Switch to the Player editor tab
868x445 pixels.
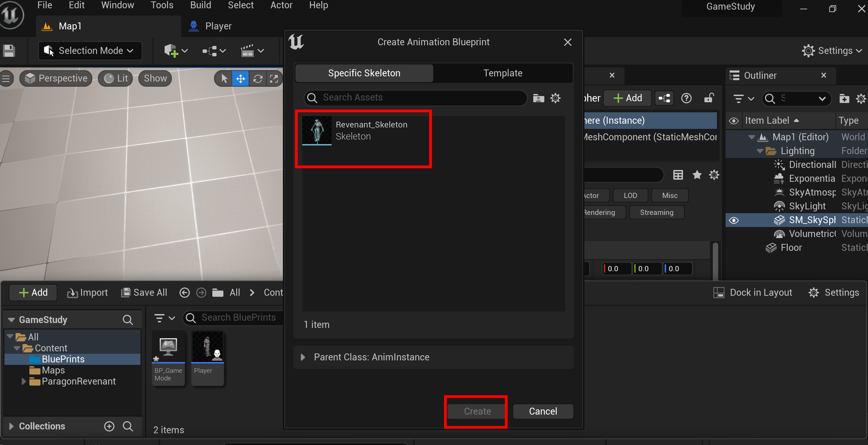(x=218, y=26)
